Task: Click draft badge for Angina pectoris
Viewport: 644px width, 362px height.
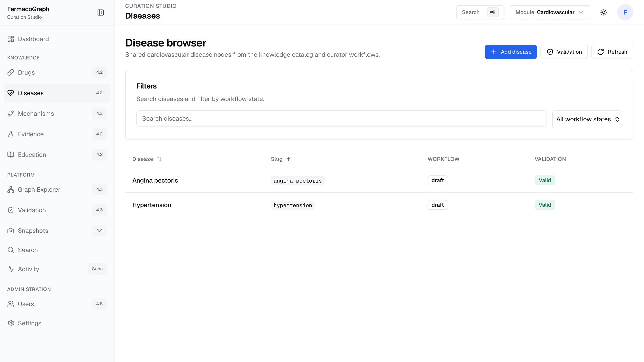Action: [x=438, y=180]
